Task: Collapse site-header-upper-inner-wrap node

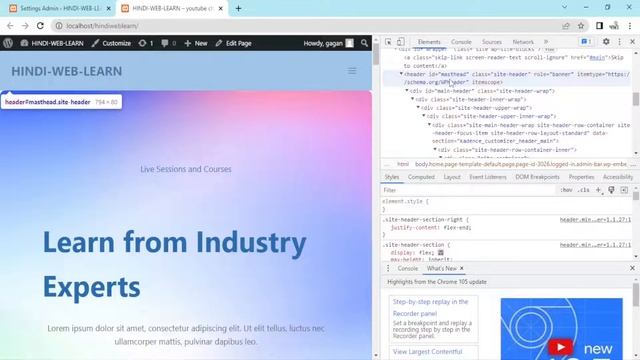Action: pyautogui.click(x=424, y=116)
